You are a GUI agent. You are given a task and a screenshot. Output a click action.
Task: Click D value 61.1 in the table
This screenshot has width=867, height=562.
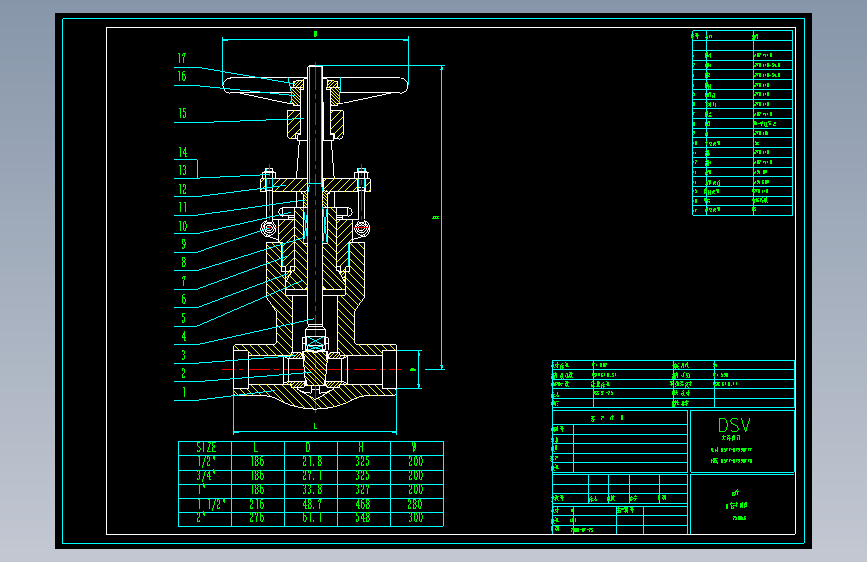coord(312,518)
